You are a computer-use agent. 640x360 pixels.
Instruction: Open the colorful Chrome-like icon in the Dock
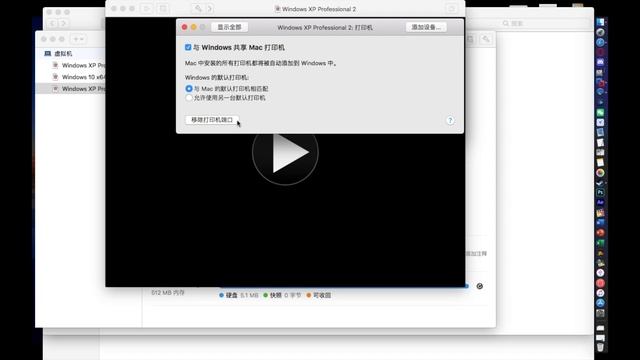pyautogui.click(x=600, y=173)
